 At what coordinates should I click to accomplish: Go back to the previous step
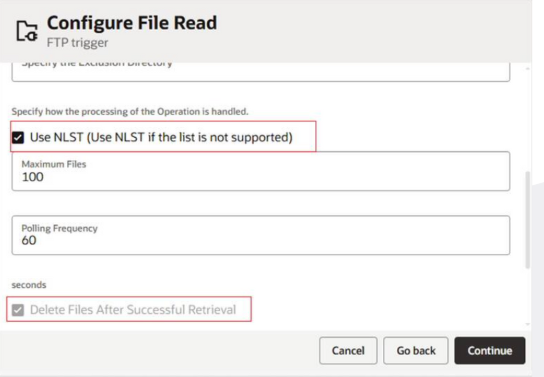click(416, 350)
